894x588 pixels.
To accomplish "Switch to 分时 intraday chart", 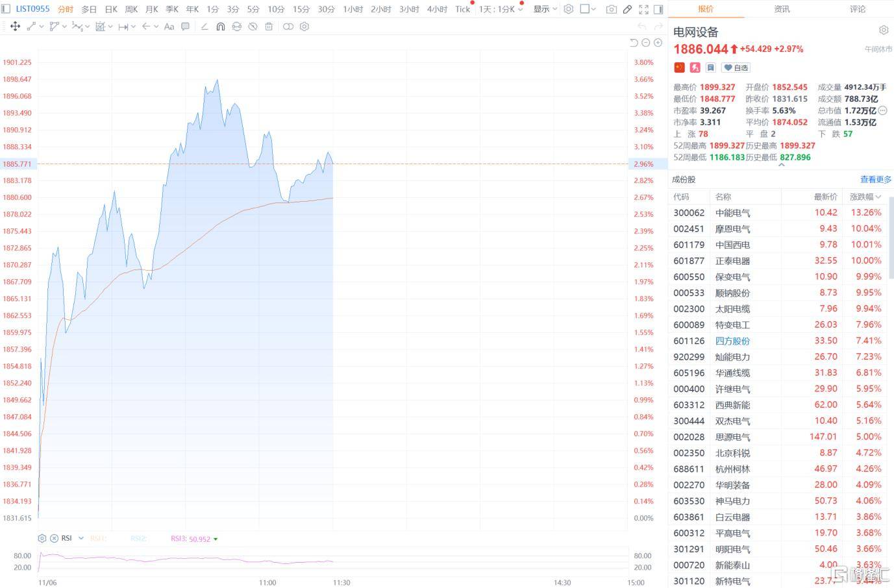I will click(x=66, y=9).
